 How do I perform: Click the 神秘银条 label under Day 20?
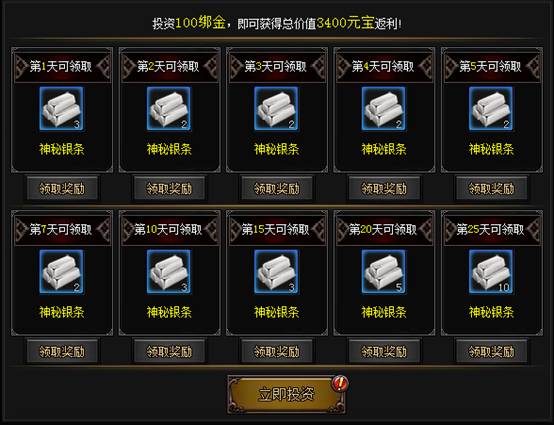tap(384, 312)
